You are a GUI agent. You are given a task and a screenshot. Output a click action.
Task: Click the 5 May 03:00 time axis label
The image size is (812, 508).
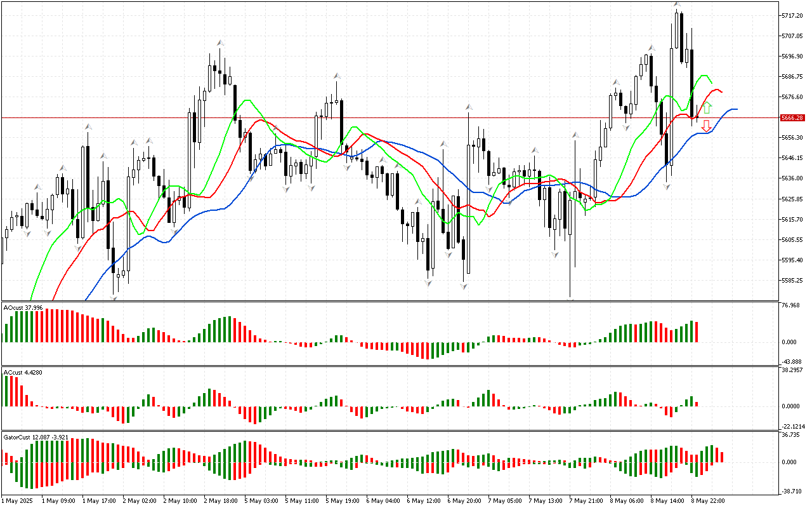click(262, 501)
